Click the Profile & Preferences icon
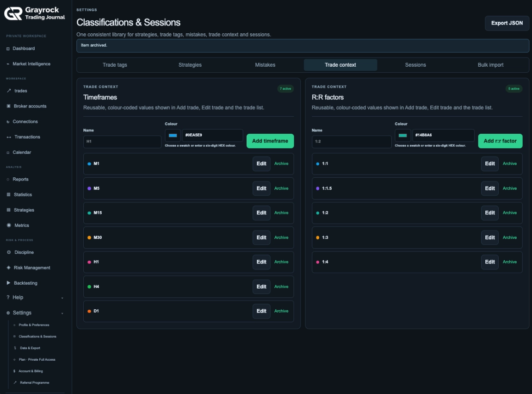The image size is (532, 394). tap(14, 325)
